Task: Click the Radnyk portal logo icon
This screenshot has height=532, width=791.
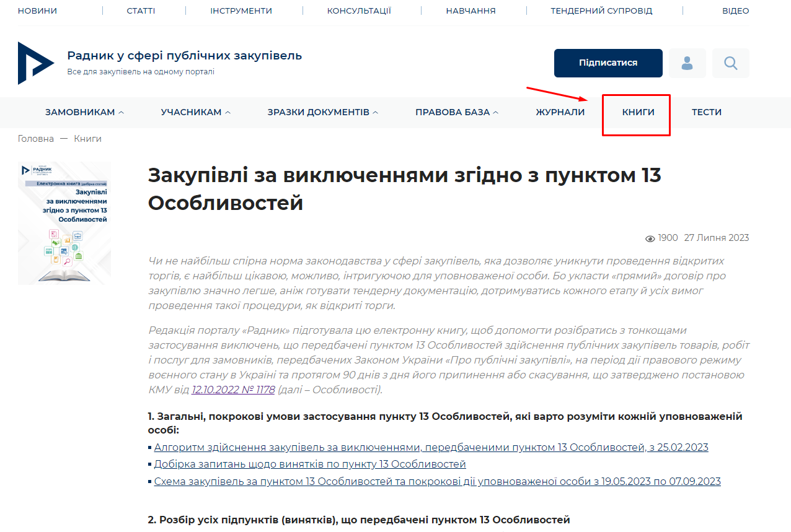Action: pos(36,63)
